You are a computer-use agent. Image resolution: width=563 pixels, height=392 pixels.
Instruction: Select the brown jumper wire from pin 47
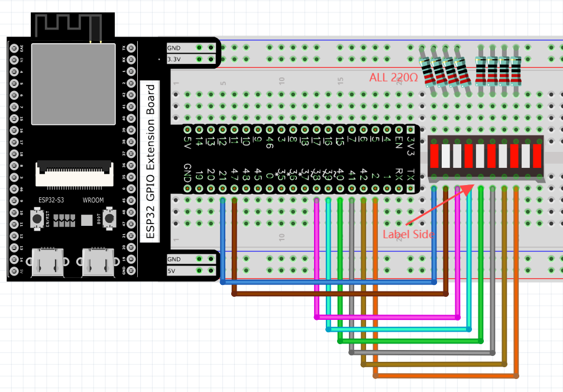340,294
